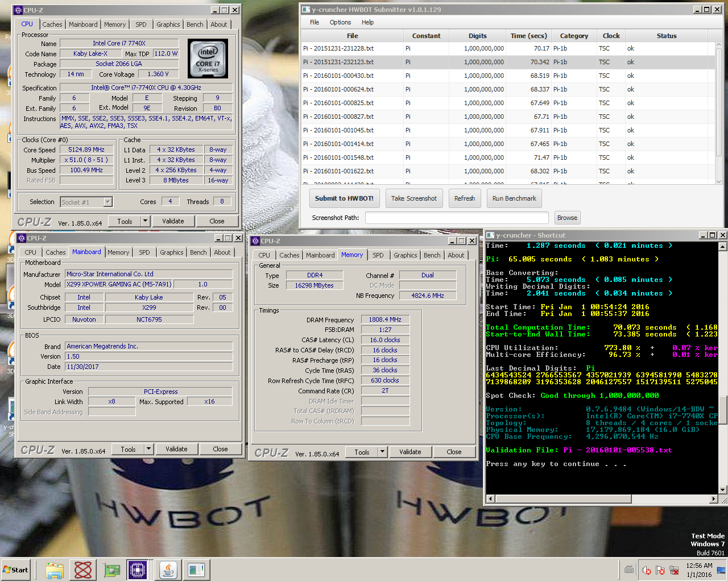The width and height of the screenshot is (728, 582).
Task: Click the Screenshot Path input field
Action: coord(457,218)
